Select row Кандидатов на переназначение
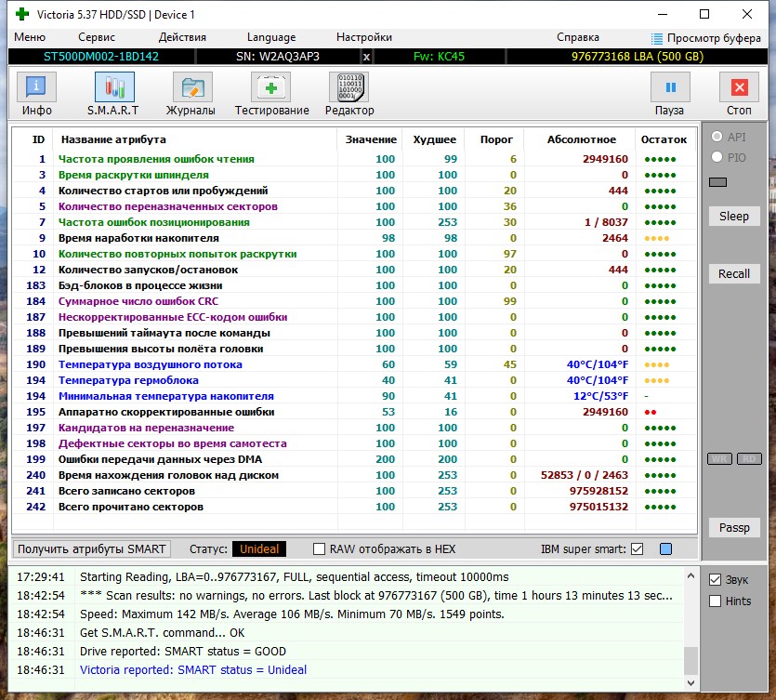This screenshot has height=700, width=776. 354,428
